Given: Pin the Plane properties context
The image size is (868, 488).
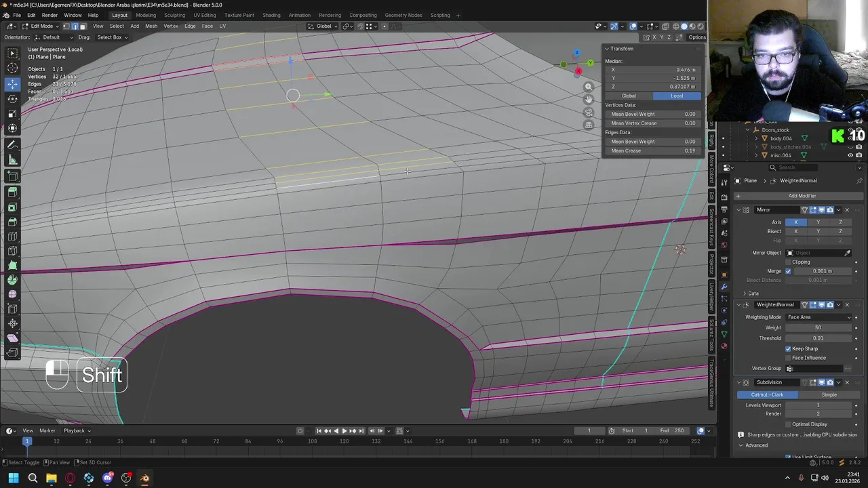Looking at the screenshot, I should tap(859, 181).
